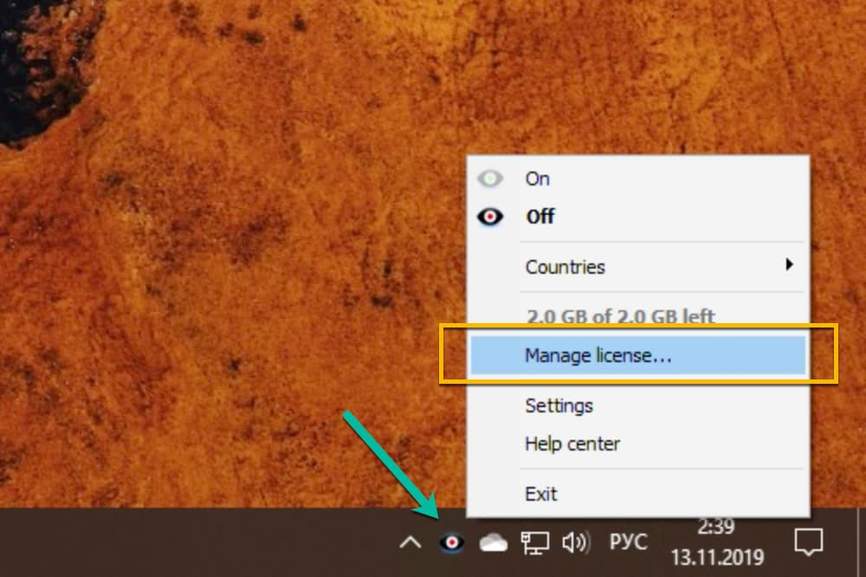Click the VPN eye icon in system tray

pos(452,542)
